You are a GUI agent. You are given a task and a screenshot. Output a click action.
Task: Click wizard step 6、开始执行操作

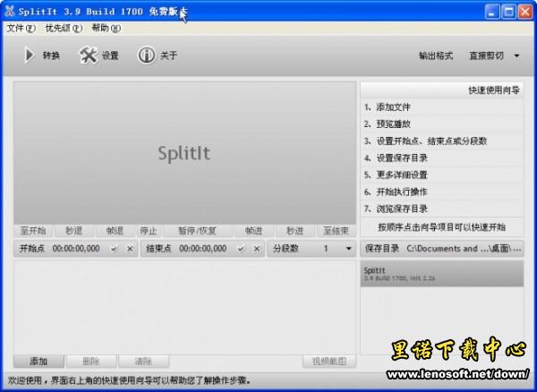click(x=442, y=192)
